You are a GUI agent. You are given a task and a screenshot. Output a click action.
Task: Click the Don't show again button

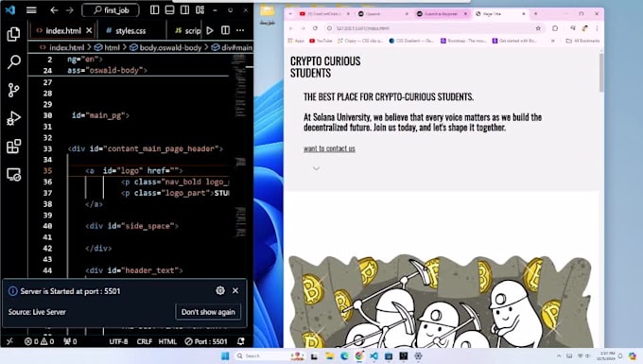click(208, 312)
